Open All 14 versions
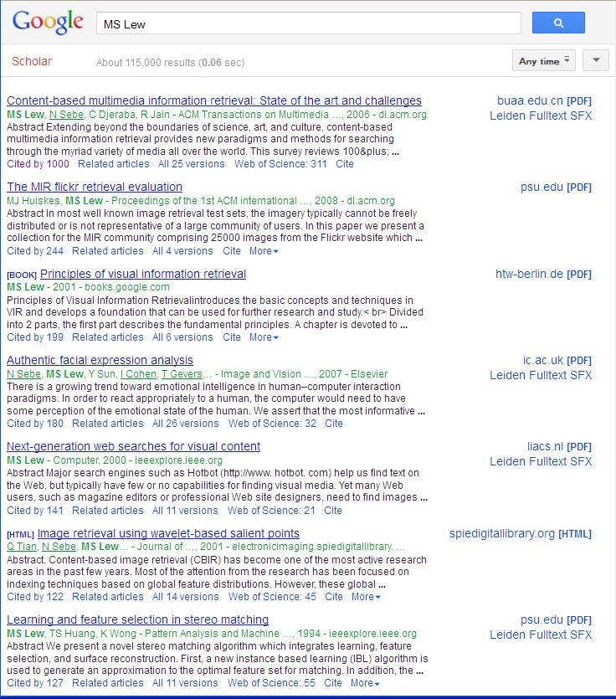This screenshot has height=699, width=616. coord(186,597)
